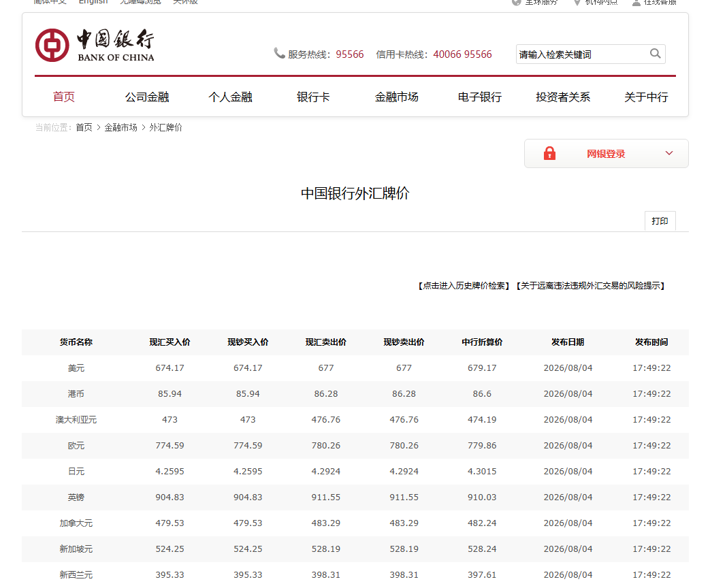Image resolution: width=710 pixels, height=588 pixels.
Task: Select the 英镑 currency row name
Action: (76, 497)
